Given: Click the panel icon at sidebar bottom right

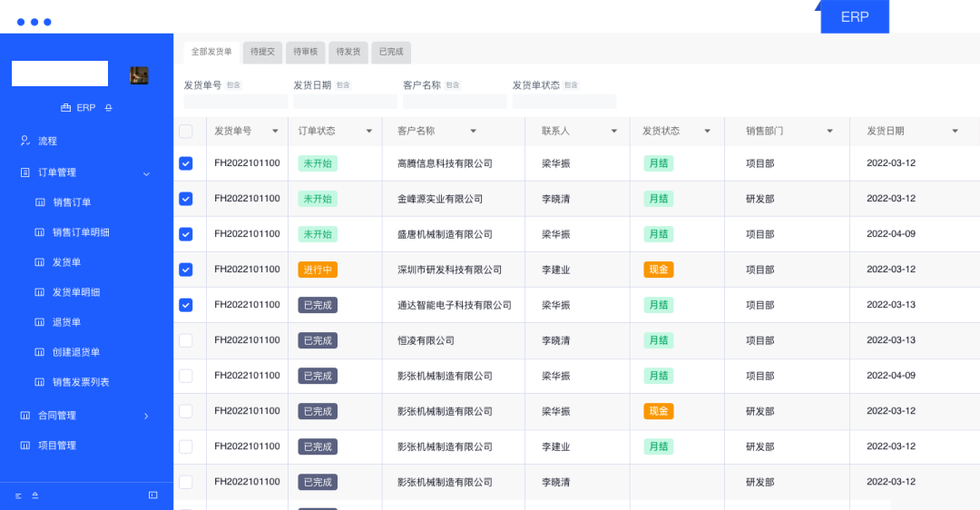Looking at the screenshot, I should (152, 495).
